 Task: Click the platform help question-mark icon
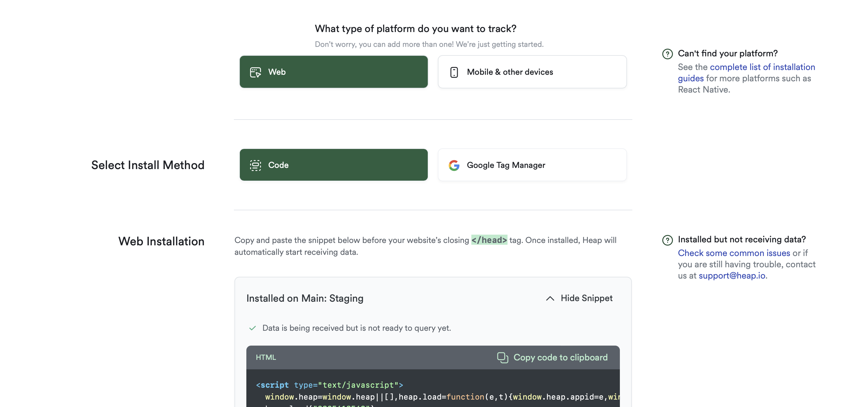tap(667, 54)
